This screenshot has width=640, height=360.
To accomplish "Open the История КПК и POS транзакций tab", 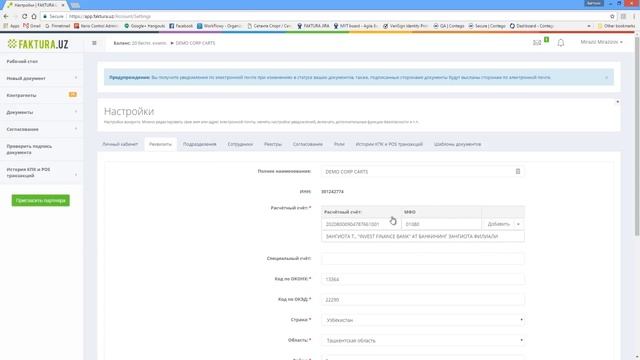I will pos(389,144).
